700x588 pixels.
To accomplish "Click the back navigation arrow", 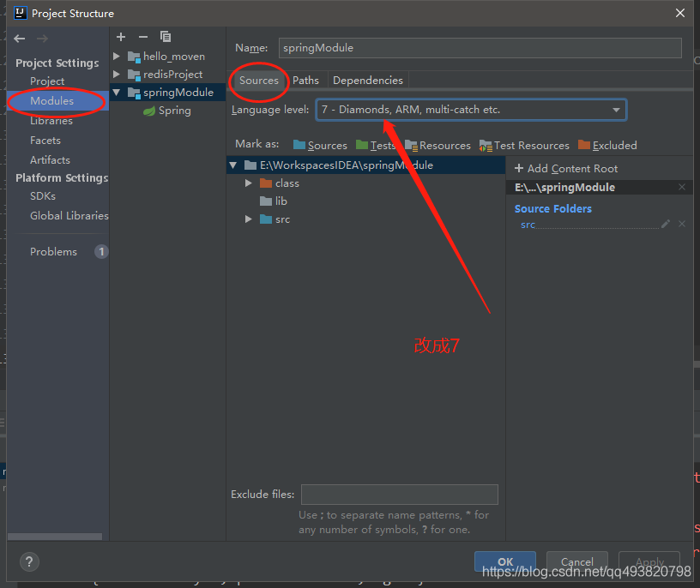I will pos(20,39).
